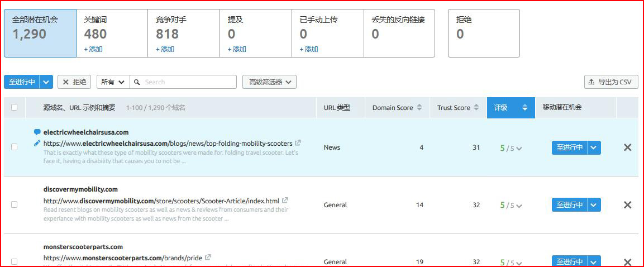Remove electricwheelchairsusa.com row with X icon
Screen dimensions: 644x267
pyautogui.click(x=627, y=147)
